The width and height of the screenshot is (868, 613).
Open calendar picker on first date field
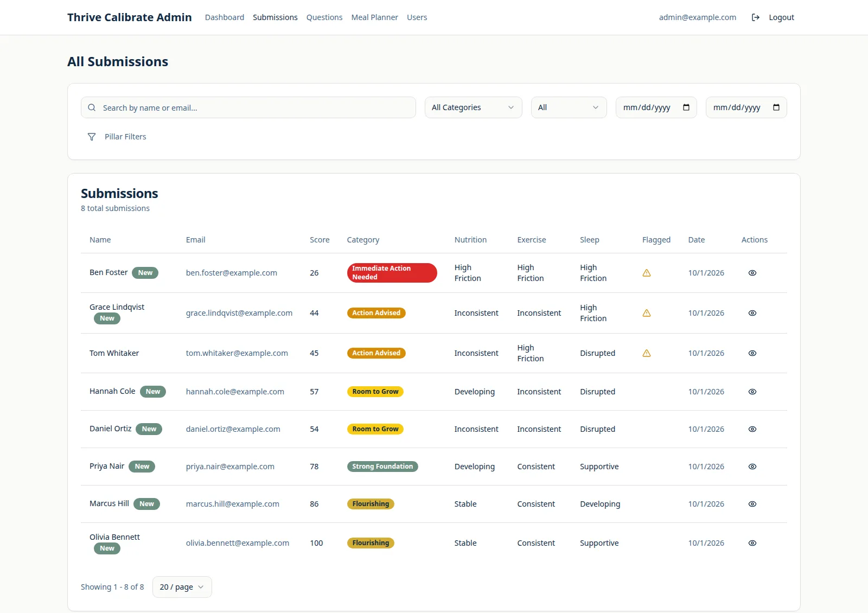pyautogui.click(x=686, y=107)
